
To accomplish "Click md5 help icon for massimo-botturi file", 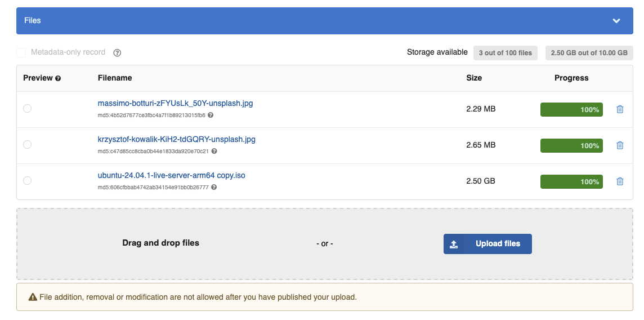I will click(x=211, y=115).
